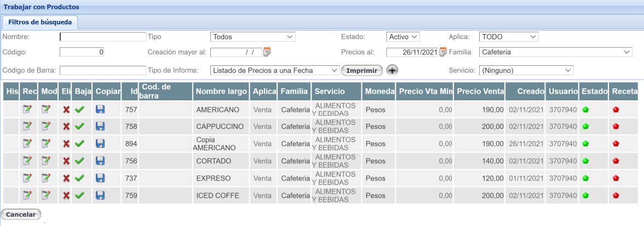Open the Familia dropdown showing Cafeteria
The image size is (644, 226).
tap(555, 52)
